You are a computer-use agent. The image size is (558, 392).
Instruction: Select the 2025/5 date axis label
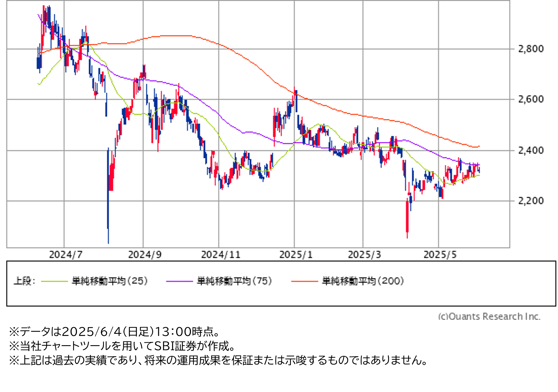(440, 255)
